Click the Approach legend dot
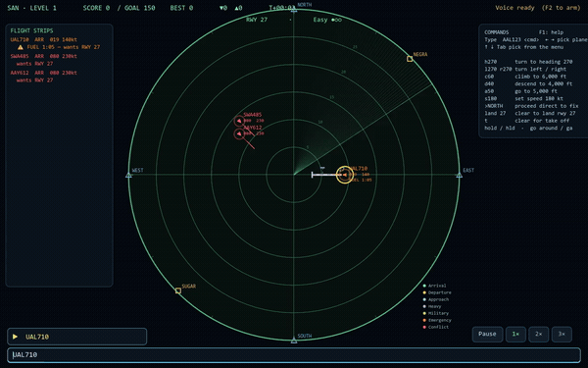588x368 pixels. [x=424, y=299]
